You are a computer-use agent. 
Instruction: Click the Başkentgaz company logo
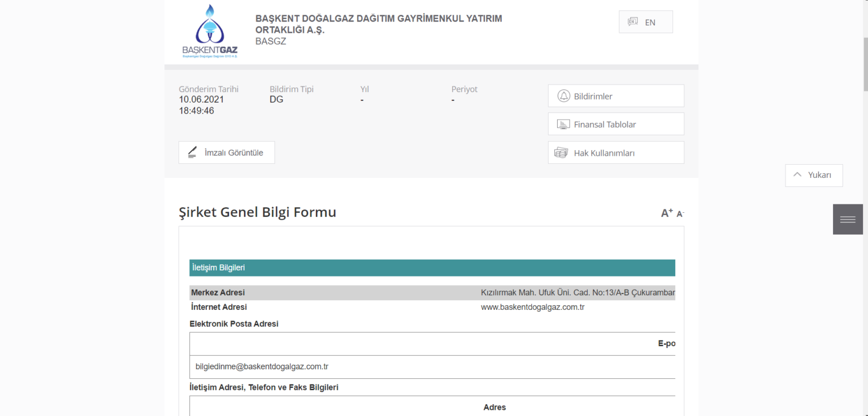point(210,31)
